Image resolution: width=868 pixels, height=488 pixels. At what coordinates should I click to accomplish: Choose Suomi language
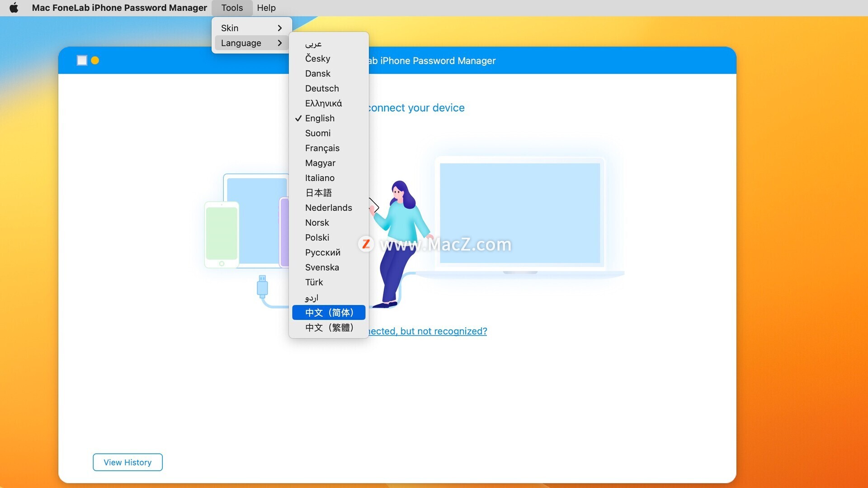pos(329,133)
